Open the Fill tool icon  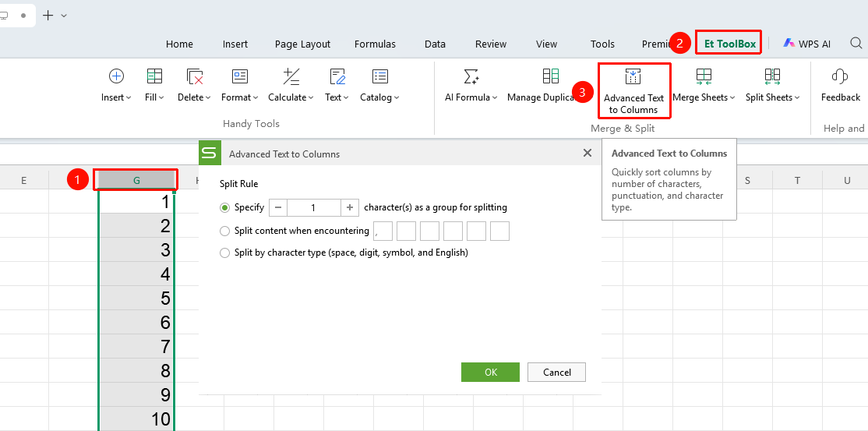point(154,76)
